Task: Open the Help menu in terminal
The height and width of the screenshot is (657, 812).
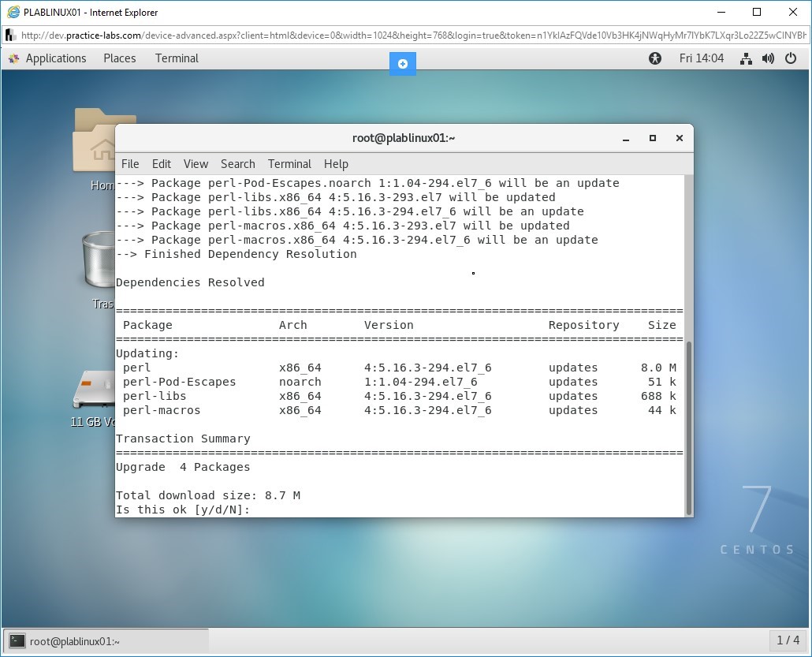Action: pos(336,164)
